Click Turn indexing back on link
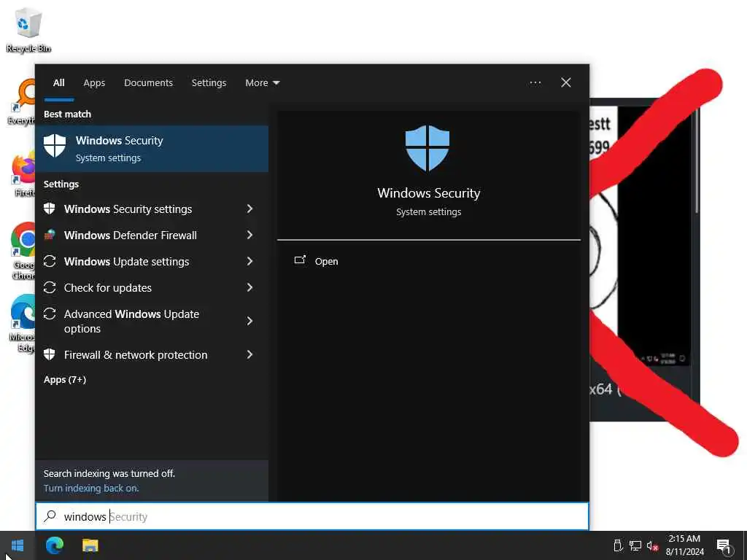Screen dimensions: 747x560 coord(91,488)
